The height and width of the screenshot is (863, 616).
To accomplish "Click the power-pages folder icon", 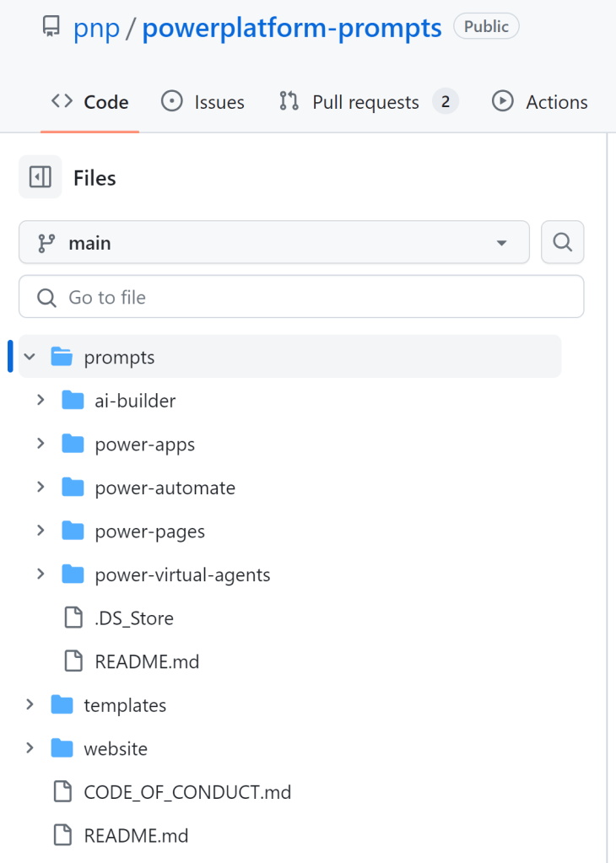I will click(73, 531).
